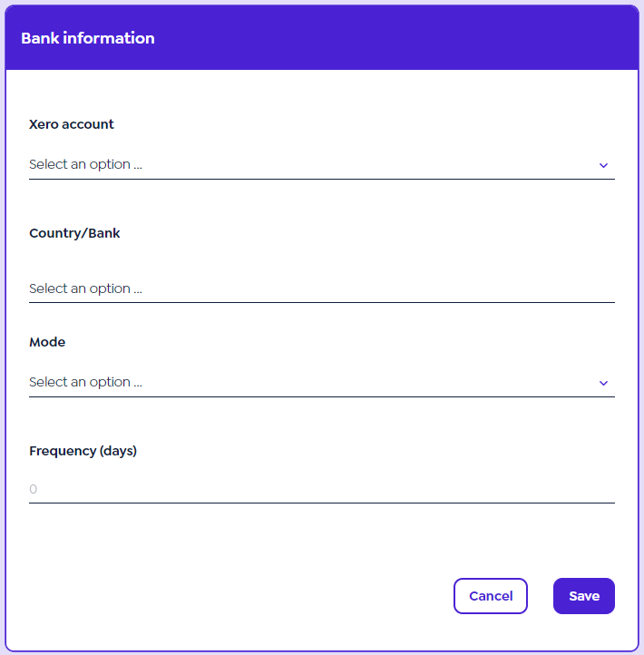Viewport: 644px width, 655px height.
Task: Click the chevron arrow in Mode field
Action: pyautogui.click(x=603, y=383)
